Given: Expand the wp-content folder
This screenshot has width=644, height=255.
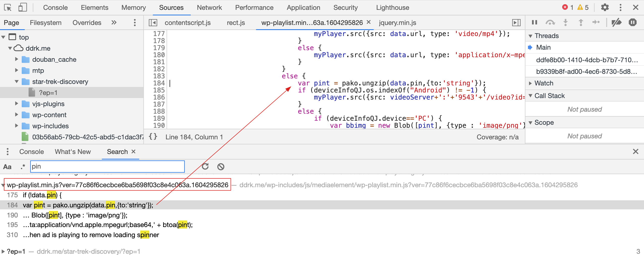Looking at the screenshot, I should tap(17, 115).
